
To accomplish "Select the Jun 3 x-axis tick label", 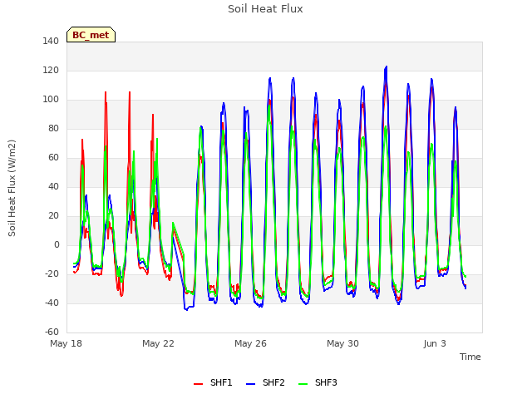I will pos(435,343).
